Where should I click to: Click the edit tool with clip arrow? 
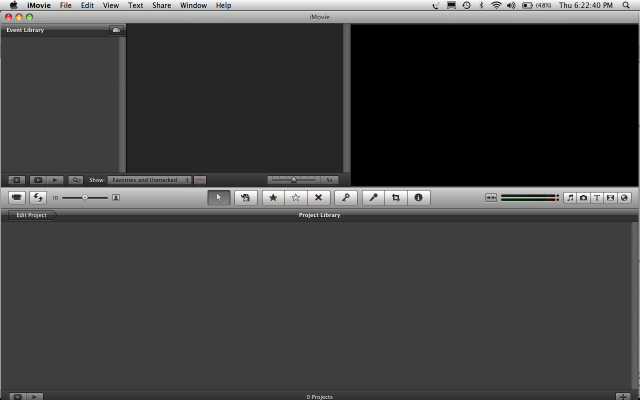245,198
